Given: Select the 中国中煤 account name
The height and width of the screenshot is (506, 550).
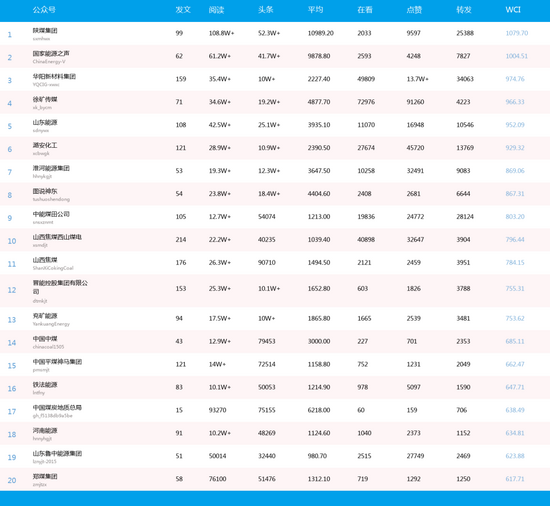Looking at the screenshot, I should 45,339.
